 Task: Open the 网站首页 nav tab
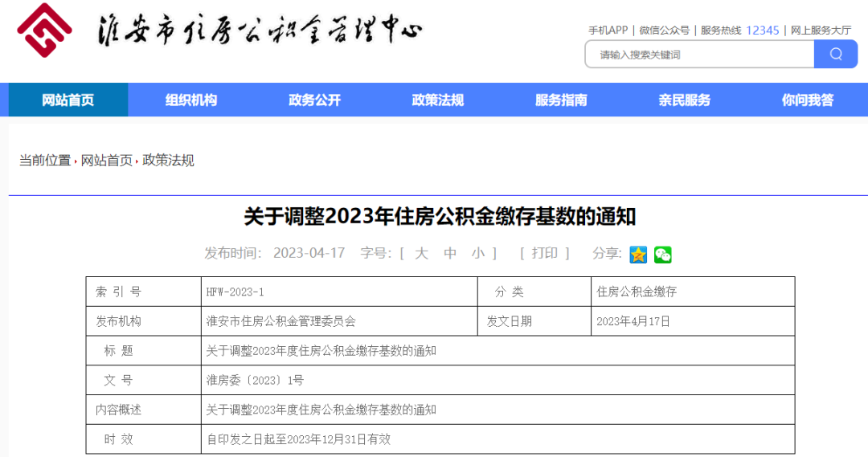tap(68, 100)
